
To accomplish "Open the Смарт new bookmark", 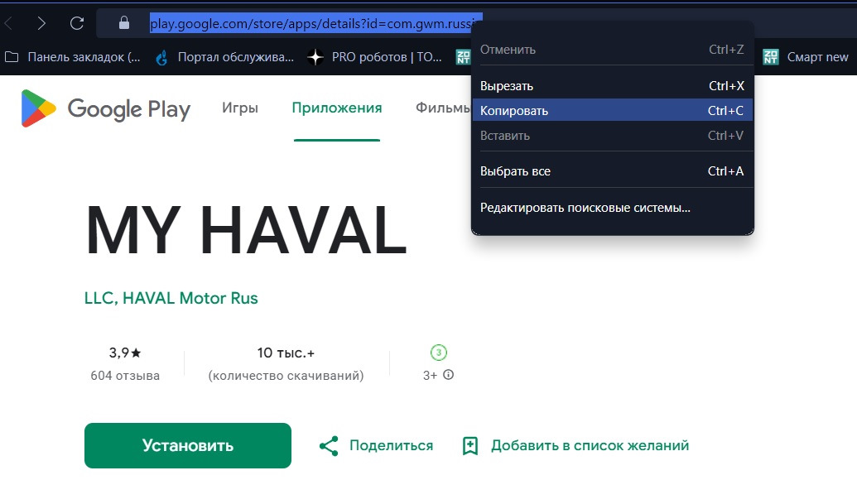I will [806, 57].
